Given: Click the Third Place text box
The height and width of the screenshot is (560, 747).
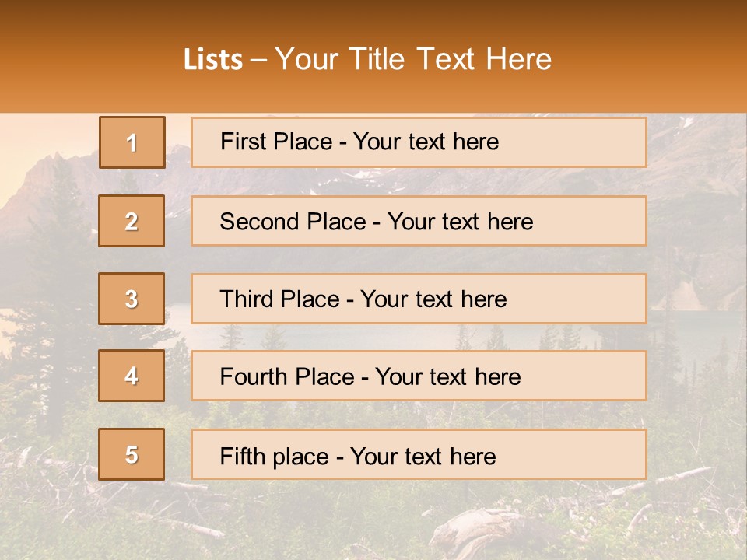Looking at the screenshot, I should pyautogui.click(x=419, y=299).
